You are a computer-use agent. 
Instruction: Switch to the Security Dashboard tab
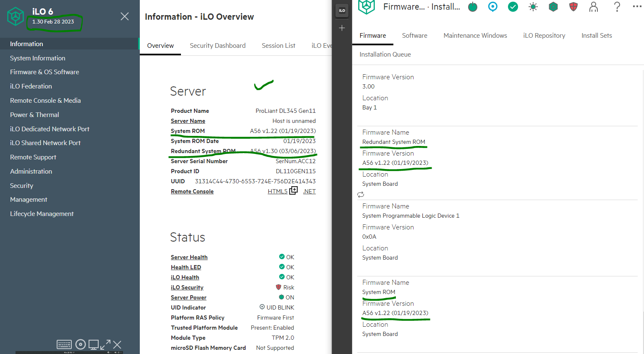tap(217, 46)
